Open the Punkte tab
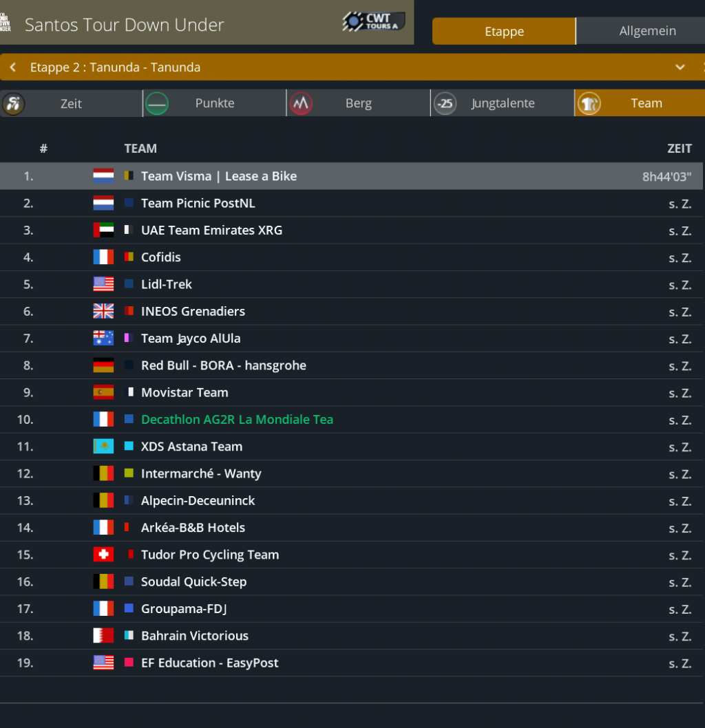The width and height of the screenshot is (705, 728). pyautogui.click(x=215, y=104)
